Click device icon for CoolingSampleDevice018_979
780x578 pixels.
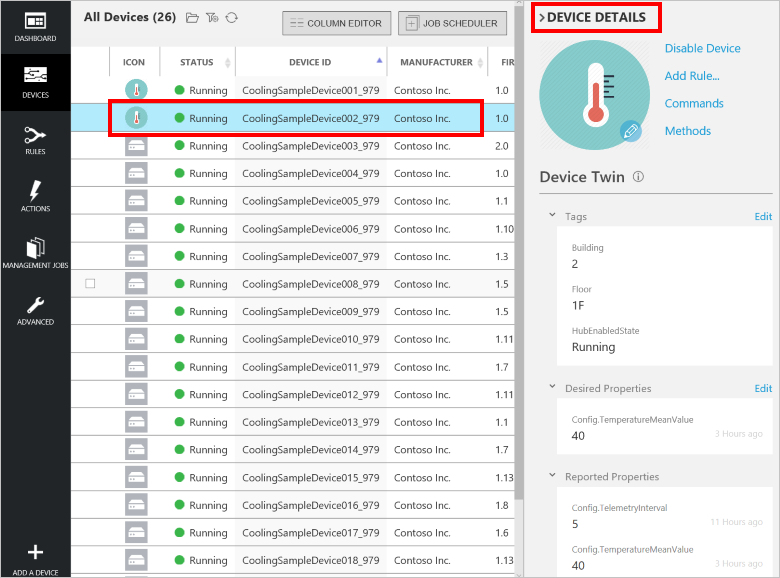click(136, 560)
